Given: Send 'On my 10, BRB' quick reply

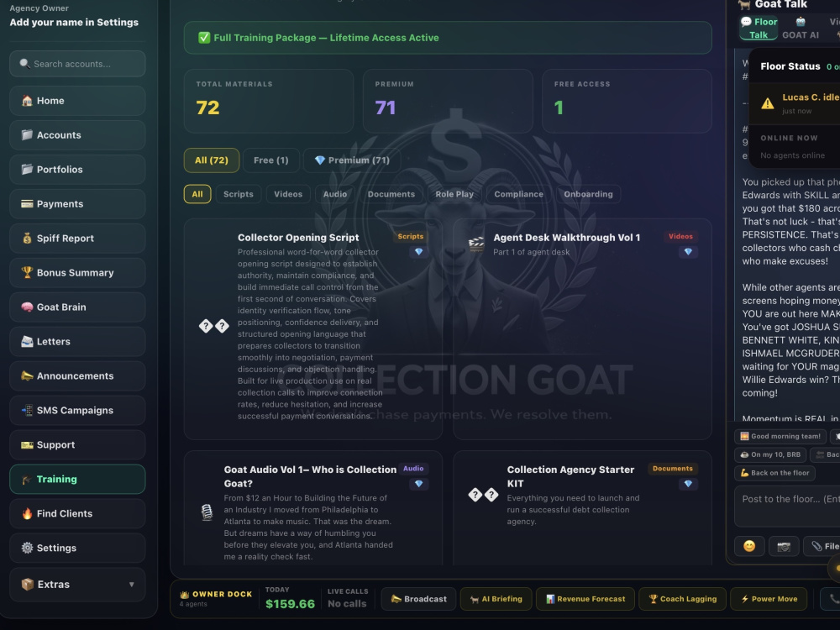Looking at the screenshot, I should [x=770, y=454].
